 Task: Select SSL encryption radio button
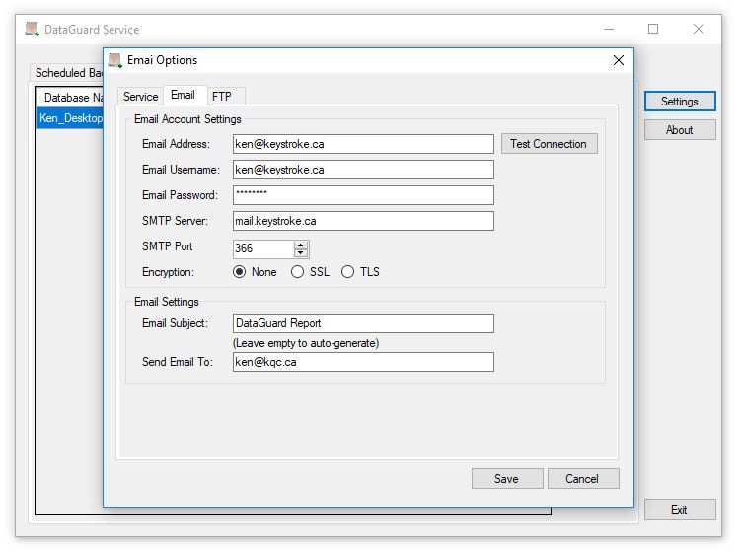[297, 272]
